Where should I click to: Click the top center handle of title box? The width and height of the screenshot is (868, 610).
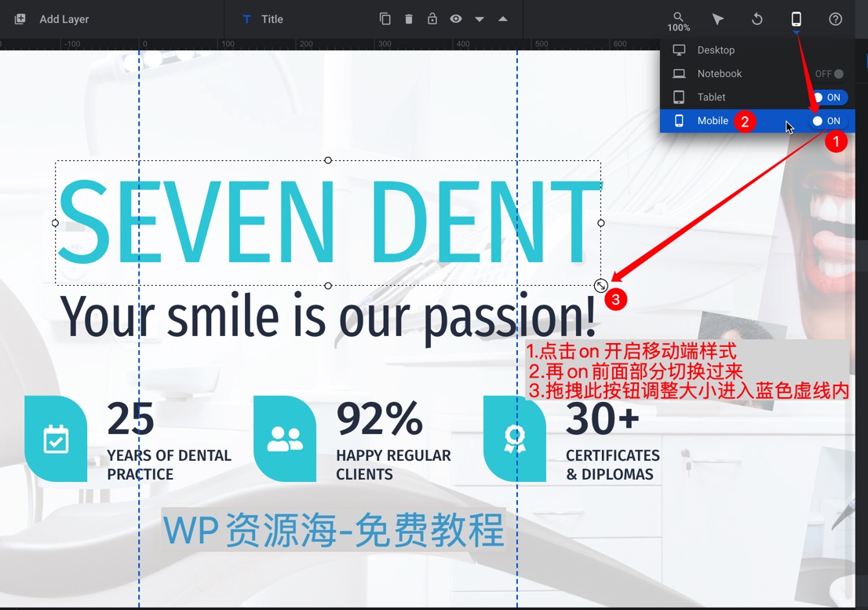pos(328,160)
